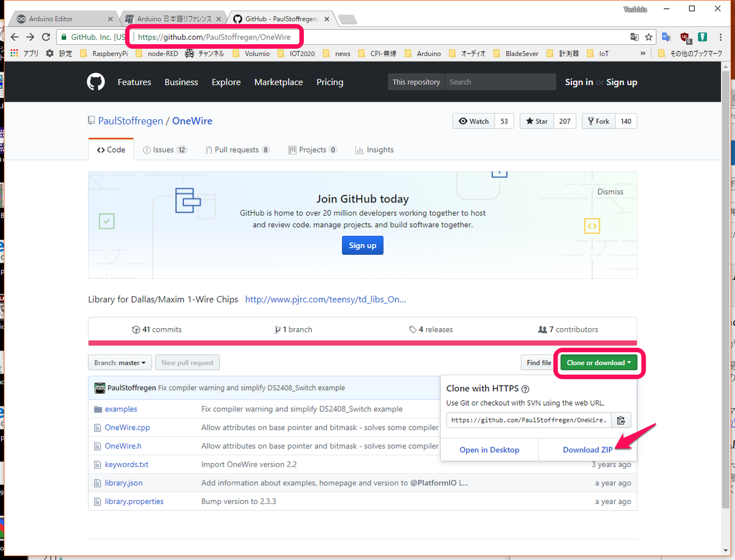
Task: Star the OneWire repository
Action: coord(537,121)
